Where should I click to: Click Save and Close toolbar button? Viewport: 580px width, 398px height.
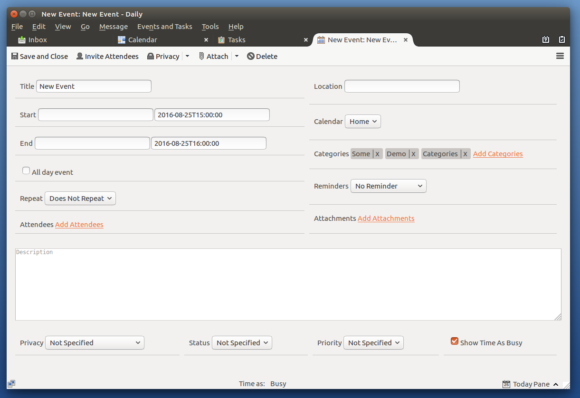coord(40,56)
